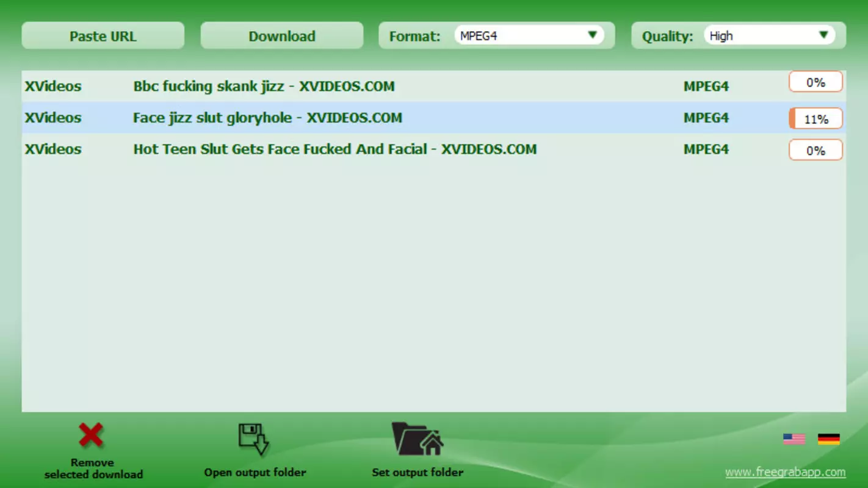This screenshot has width=868, height=488.
Task: Switch language using the US flag
Action: [x=794, y=439]
